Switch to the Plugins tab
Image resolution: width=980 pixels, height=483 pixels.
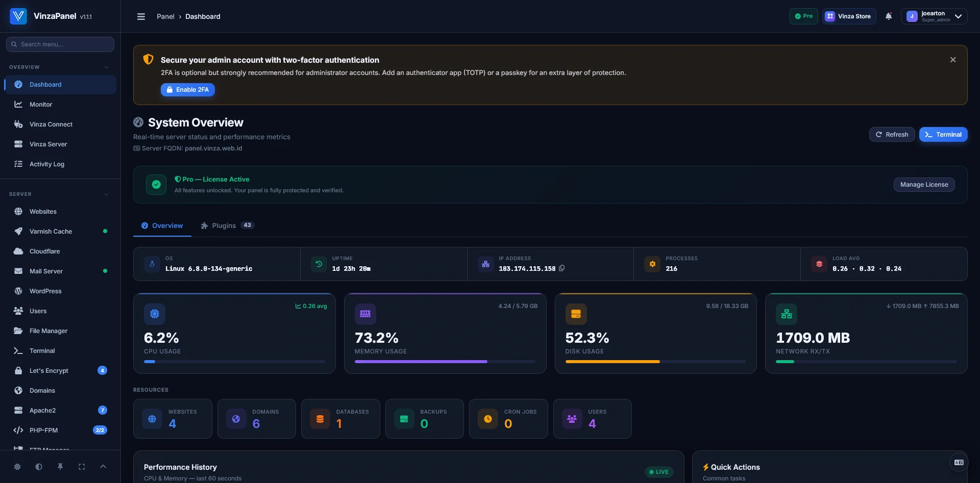228,225
